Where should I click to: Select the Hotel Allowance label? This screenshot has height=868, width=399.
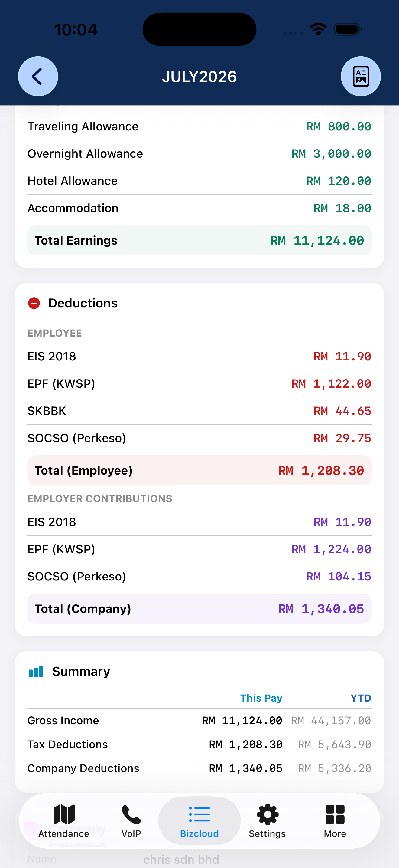(x=73, y=181)
